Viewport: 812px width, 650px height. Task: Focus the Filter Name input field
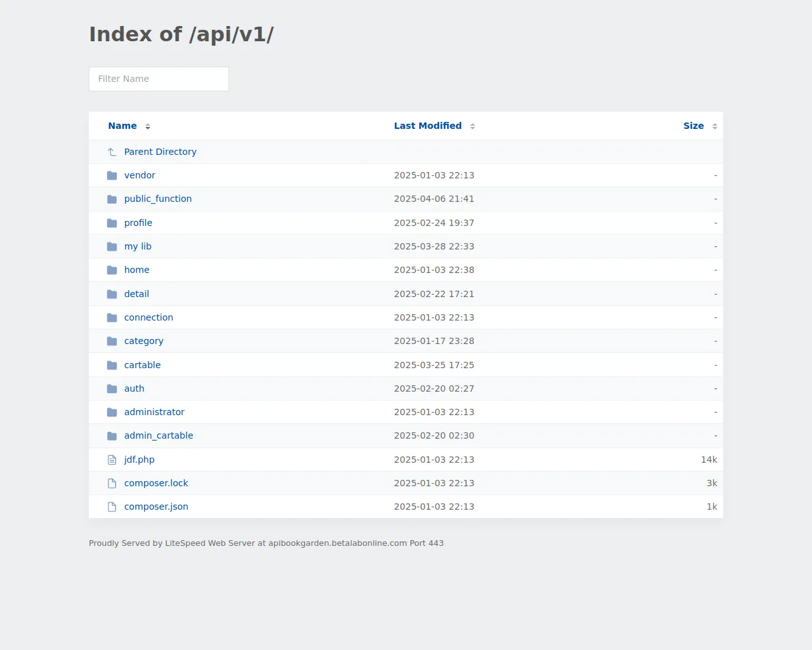click(x=159, y=79)
